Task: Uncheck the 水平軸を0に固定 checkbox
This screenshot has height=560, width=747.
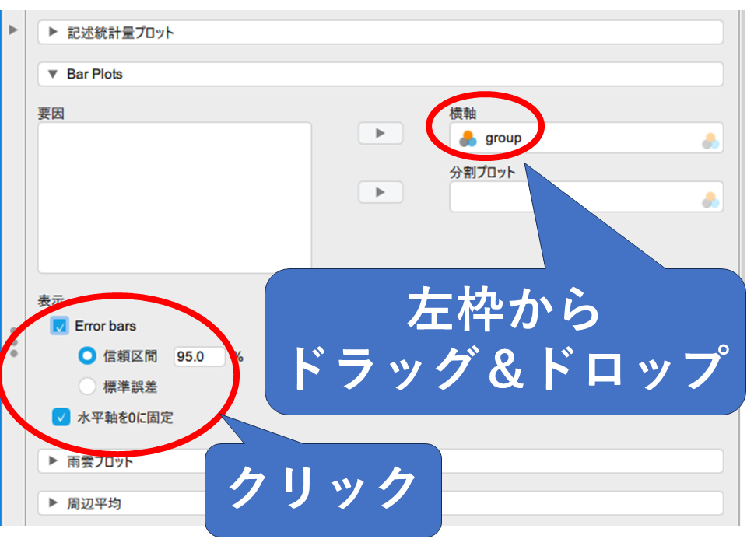Action: click(x=61, y=418)
